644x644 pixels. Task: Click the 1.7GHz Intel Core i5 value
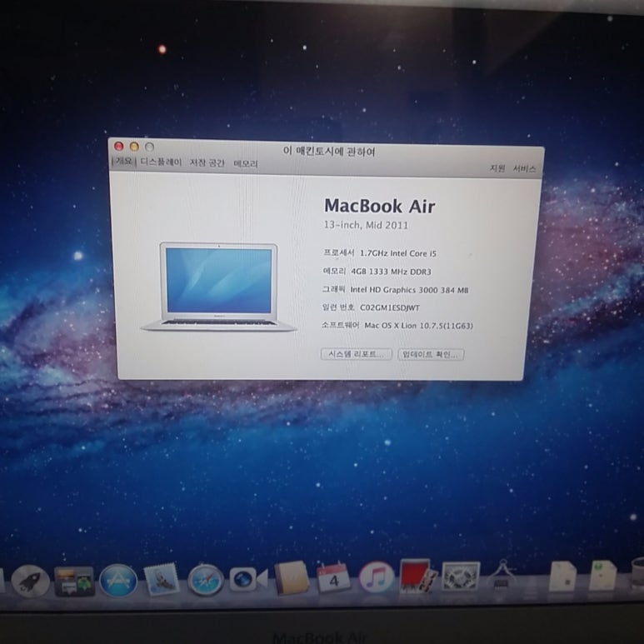(398, 253)
